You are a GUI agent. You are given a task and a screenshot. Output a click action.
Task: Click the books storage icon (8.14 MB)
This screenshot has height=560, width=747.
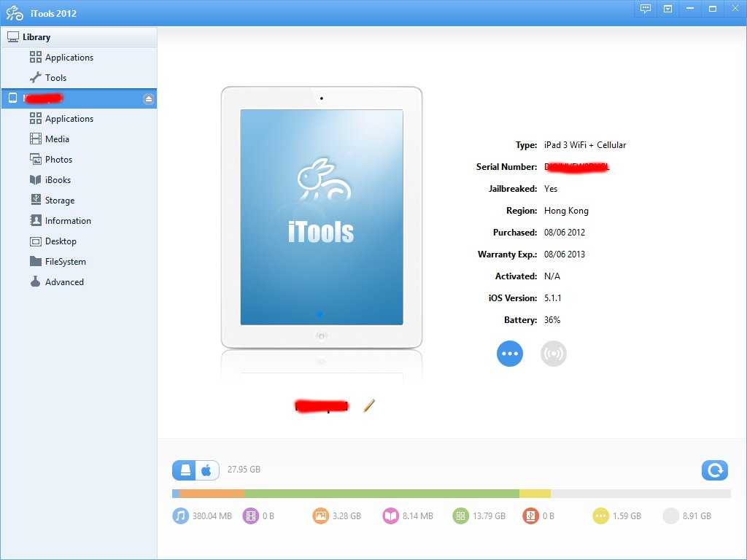point(391,516)
